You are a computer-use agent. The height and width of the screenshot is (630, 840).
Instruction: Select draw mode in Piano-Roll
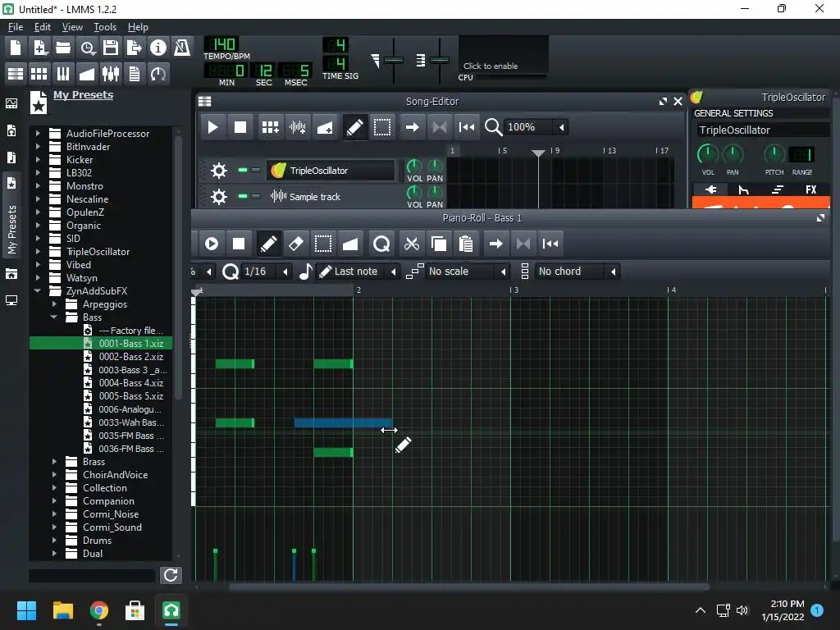pyautogui.click(x=268, y=244)
